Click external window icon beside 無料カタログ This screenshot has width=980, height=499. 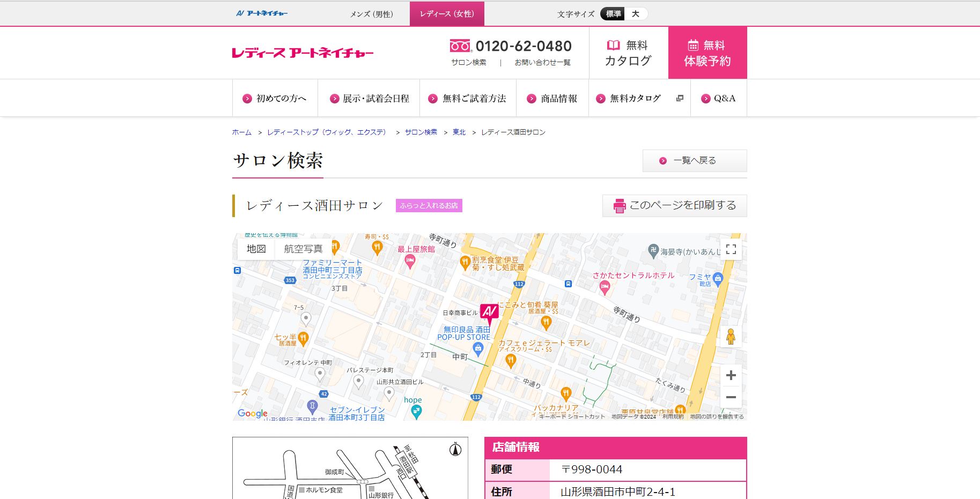(680, 98)
